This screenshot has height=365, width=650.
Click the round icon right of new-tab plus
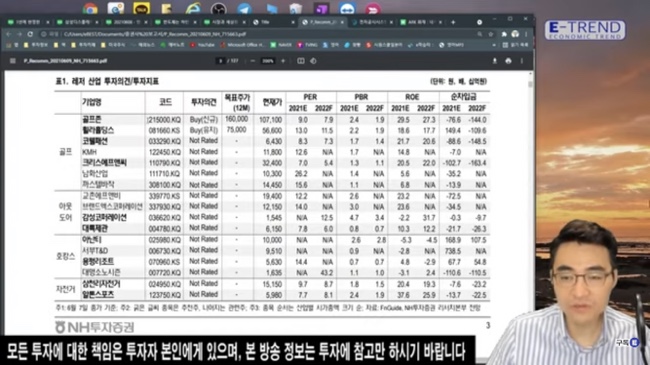point(480,22)
